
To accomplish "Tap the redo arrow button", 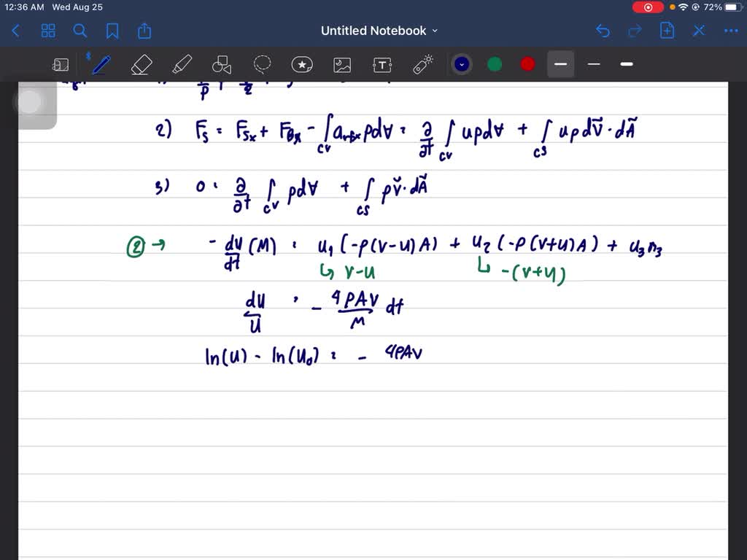I will [635, 31].
